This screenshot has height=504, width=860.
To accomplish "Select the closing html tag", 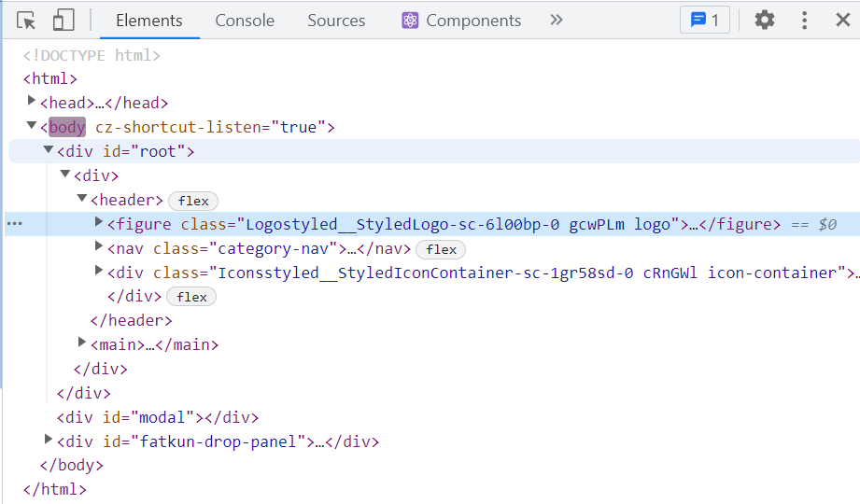I will coord(54,490).
